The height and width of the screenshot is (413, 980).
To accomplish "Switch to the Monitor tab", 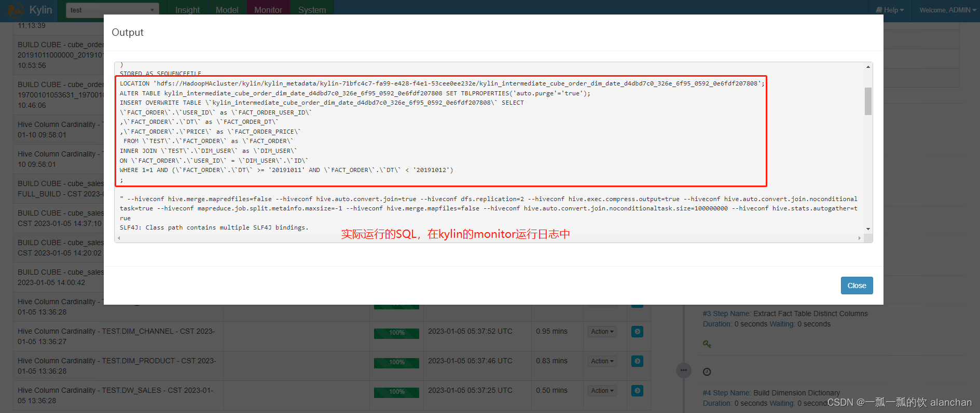I will click(268, 10).
